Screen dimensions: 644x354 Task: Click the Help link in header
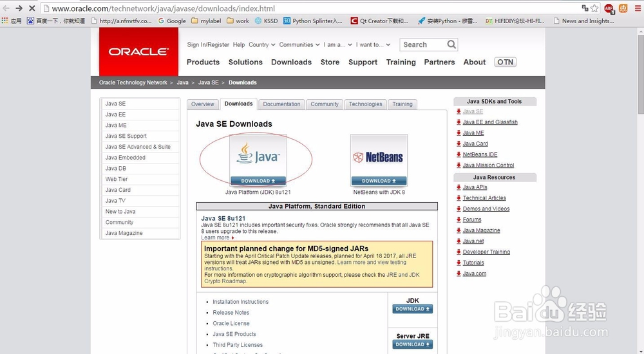(239, 45)
